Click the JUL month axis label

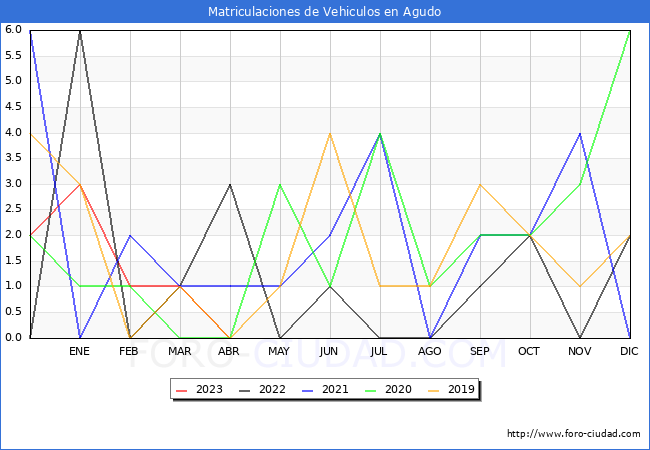point(379,351)
